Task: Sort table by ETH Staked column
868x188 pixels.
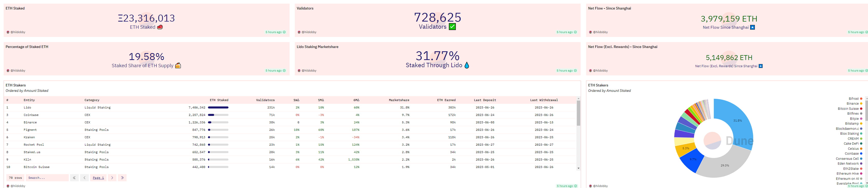Action: pos(219,100)
